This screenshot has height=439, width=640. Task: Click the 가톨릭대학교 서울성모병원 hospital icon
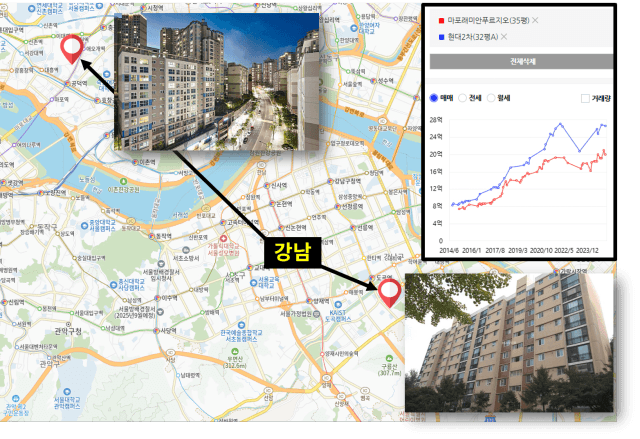[x=223, y=239]
